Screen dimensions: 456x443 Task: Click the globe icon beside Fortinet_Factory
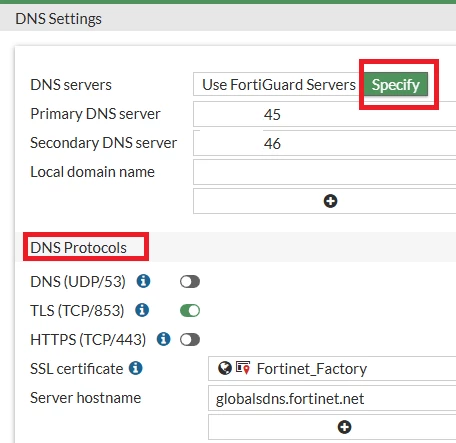(x=225, y=368)
